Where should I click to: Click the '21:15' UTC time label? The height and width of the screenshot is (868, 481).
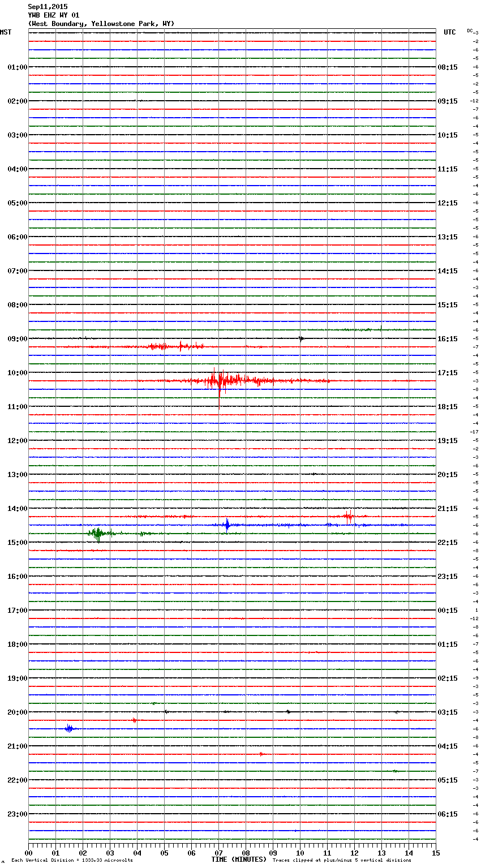click(448, 509)
